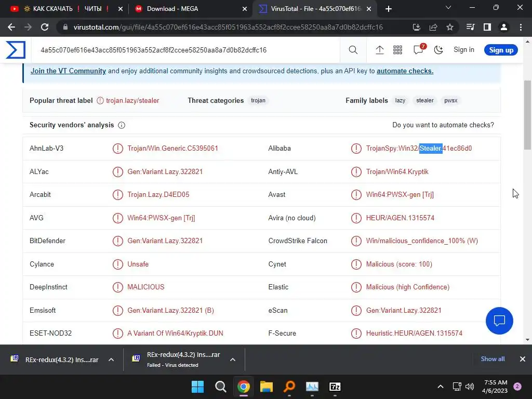The width and height of the screenshot is (532, 399).
Task: Close the downloads bar
Action: pos(523,359)
